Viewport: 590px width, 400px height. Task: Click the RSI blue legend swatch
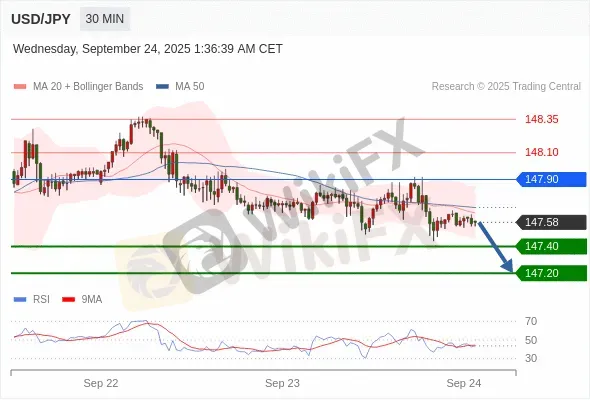pyautogui.click(x=20, y=300)
